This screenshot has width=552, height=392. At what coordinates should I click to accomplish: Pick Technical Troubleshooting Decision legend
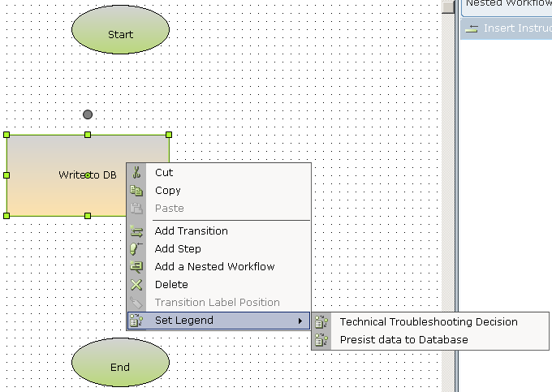(428, 322)
